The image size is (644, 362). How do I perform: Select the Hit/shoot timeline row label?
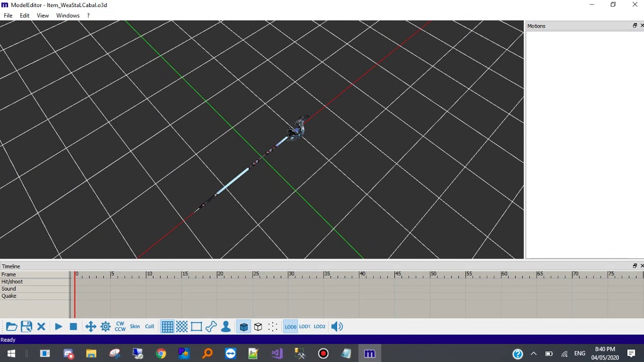[x=12, y=282]
